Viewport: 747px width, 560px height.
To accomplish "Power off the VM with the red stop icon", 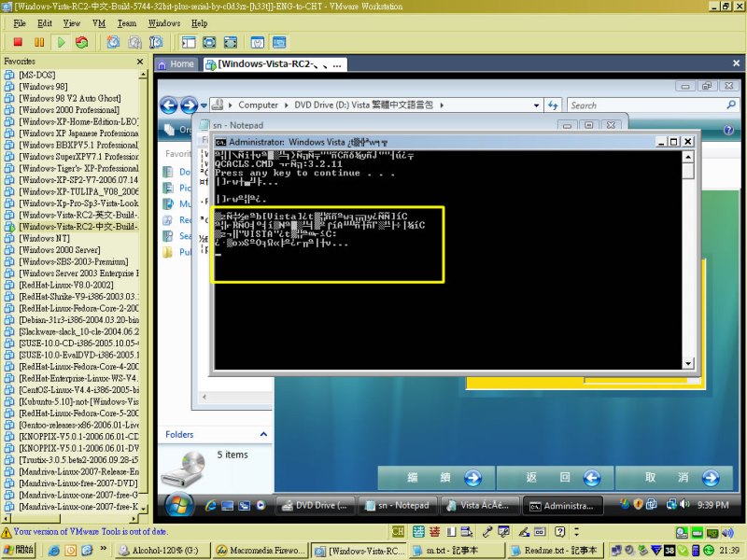I will coord(18,42).
